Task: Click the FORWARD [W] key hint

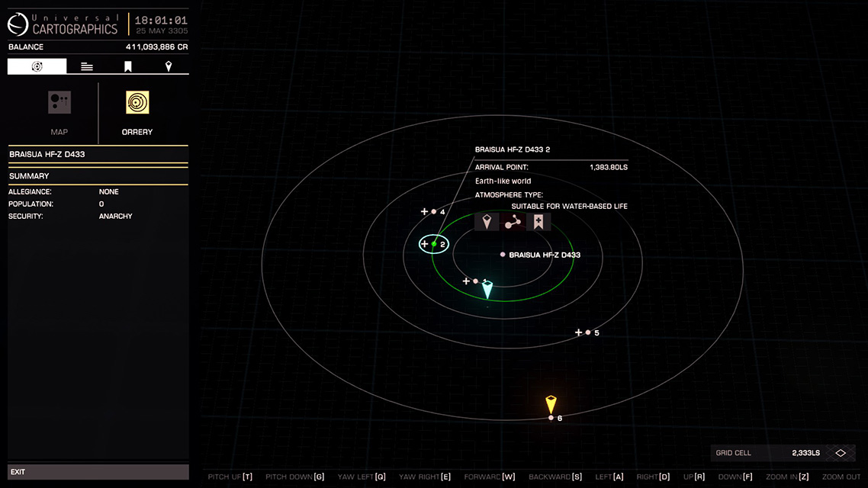Action: pos(490,477)
